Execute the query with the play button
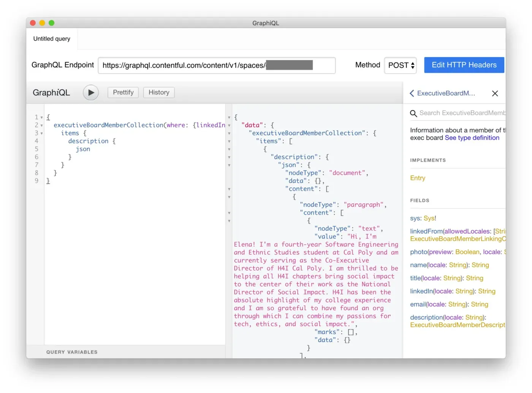Screen dimensions: 532x393 tap(90, 92)
